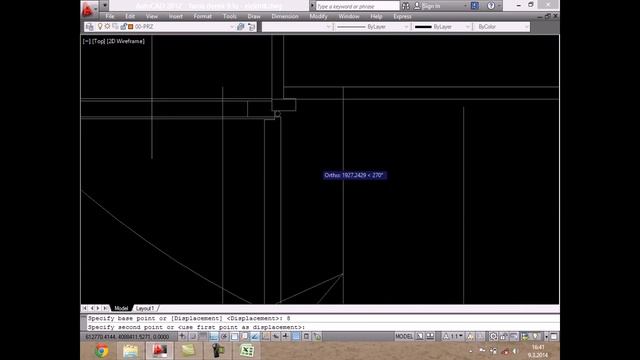The width and height of the screenshot is (640, 360).
Task: Toggle the lock icon for layer 00-PRZ
Action: coord(123,27)
